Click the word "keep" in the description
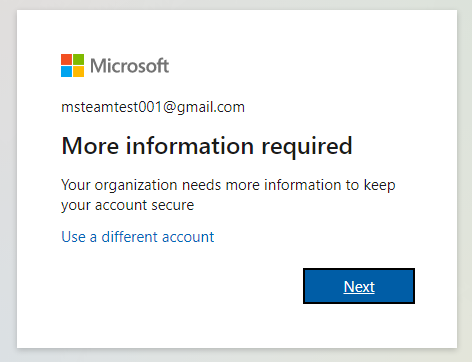Screen dimensions: 472x362 click(x=380, y=186)
